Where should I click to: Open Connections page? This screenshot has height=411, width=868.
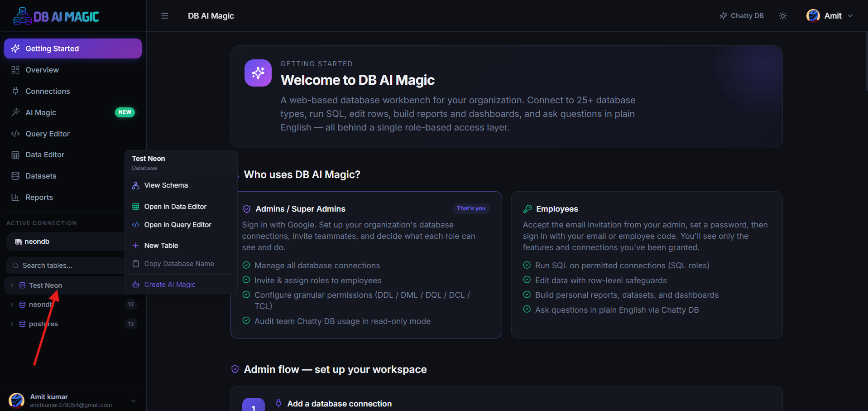[73, 91]
